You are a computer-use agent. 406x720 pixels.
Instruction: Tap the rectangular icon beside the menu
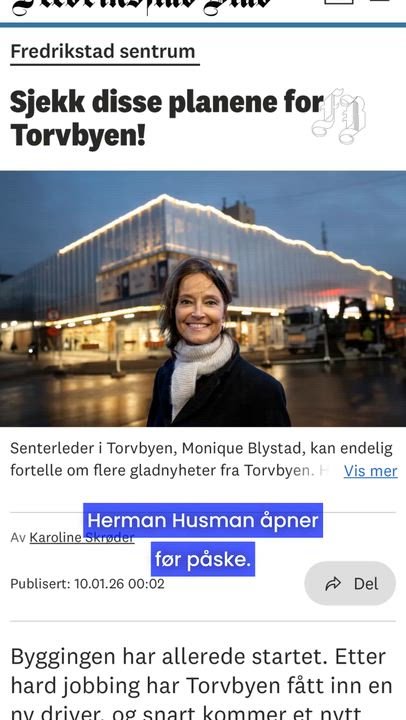tap(338, 2)
